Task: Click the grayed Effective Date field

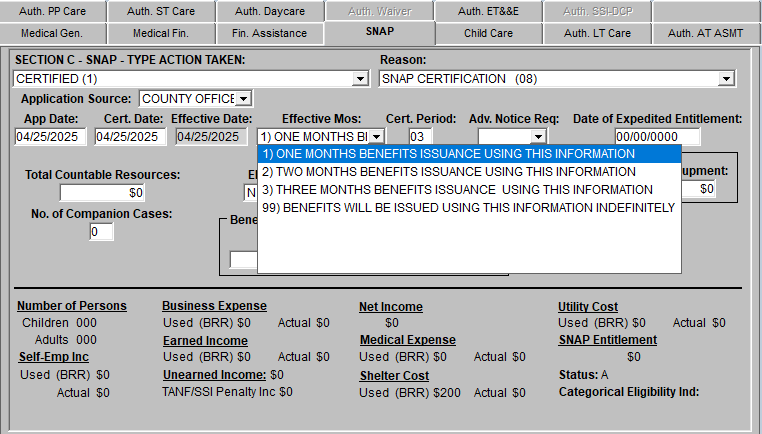Action: [211, 137]
